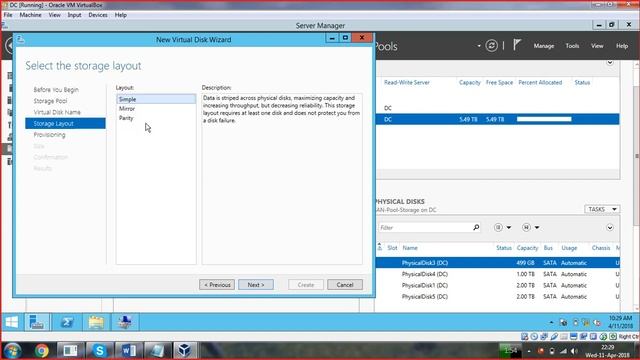Click Cancel in New Virtual Disk Wizard
The width and height of the screenshot is (640, 360).
point(345,285)
